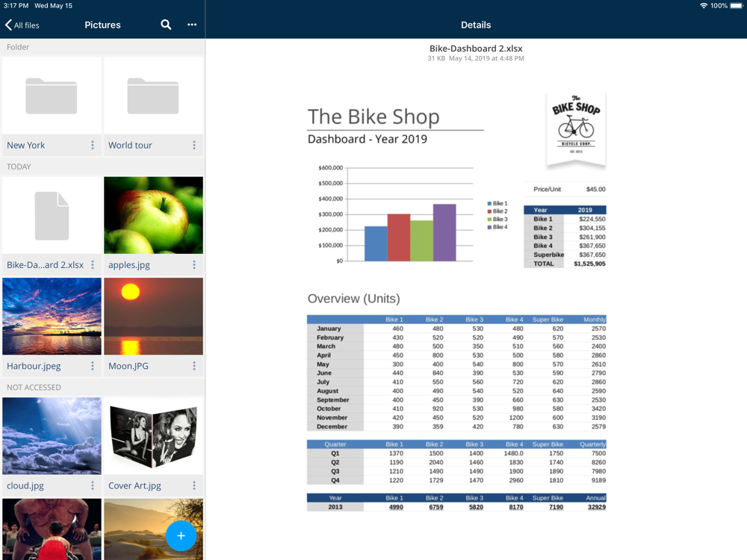This screenshot has height=560, width=747.
Task: Click the battery status icon
Action: point(737,6)
